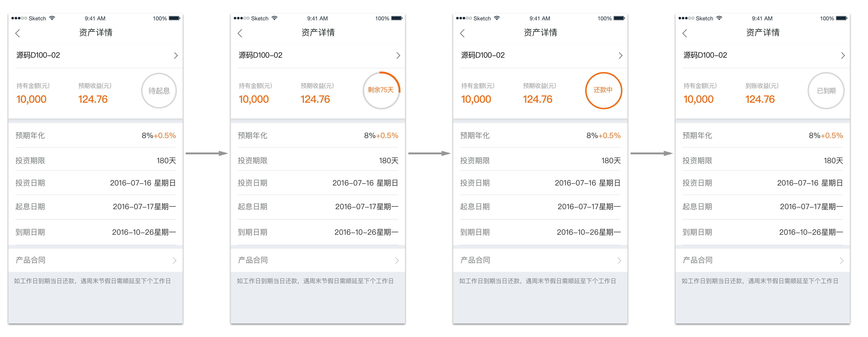Click battery icon on the first phone
Image resolution: width=868 pixels, height=337 pixels.
[x=174, y=18]
